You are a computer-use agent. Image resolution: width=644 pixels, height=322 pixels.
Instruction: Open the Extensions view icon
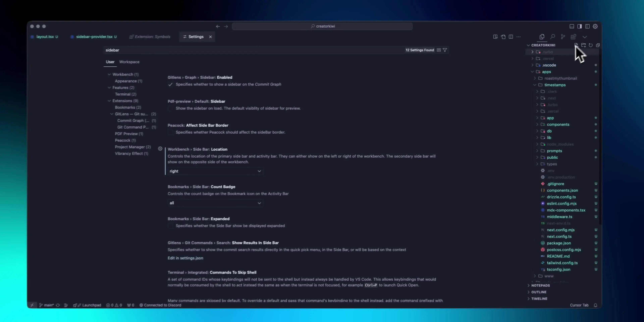point(574,37)
